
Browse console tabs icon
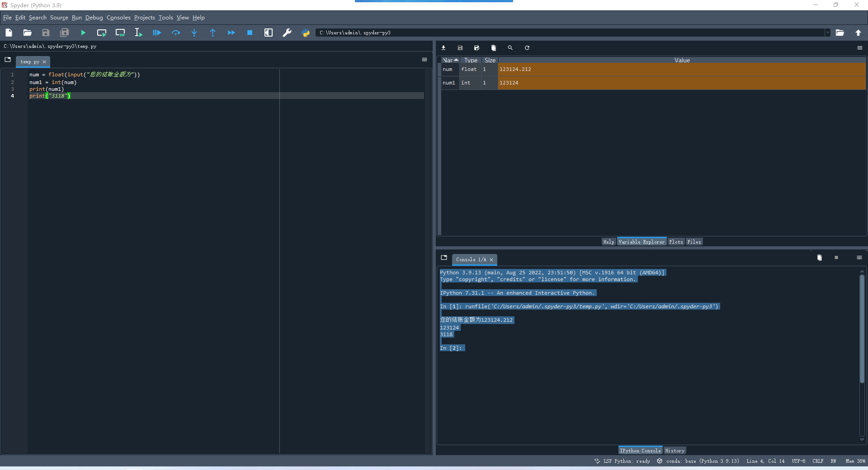444,258
